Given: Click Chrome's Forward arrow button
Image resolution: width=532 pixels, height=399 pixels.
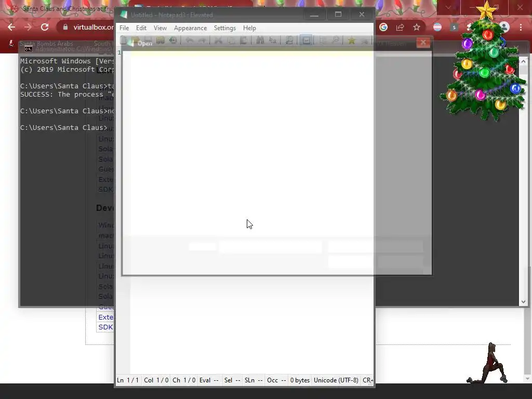Looking at the screenshot, I should coord(28,27).
